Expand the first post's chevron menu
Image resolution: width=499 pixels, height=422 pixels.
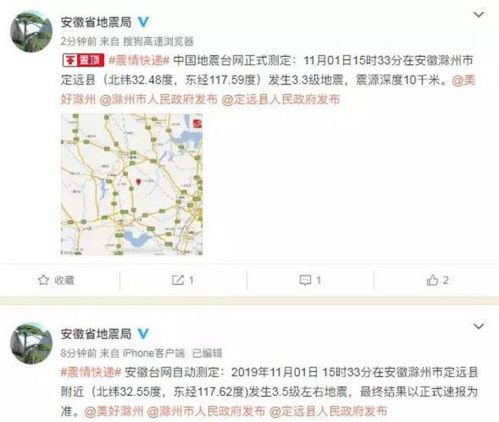[x=479, y=15]
